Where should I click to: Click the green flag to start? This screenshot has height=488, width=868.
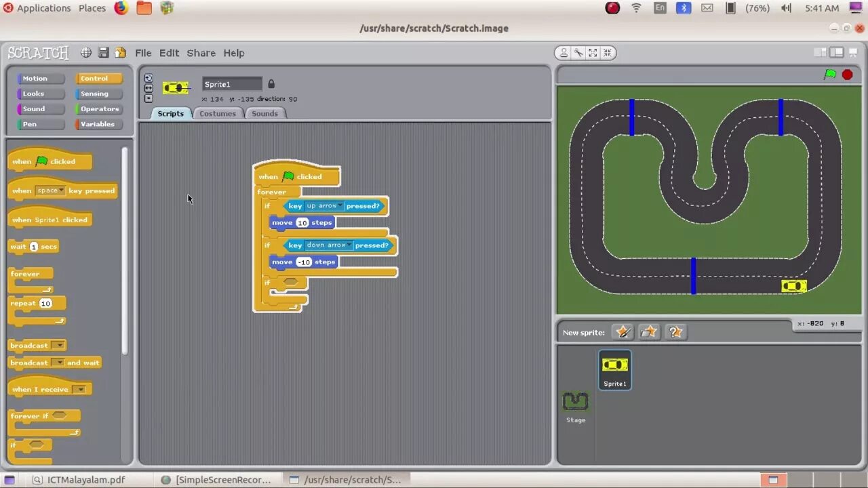point(830,75)
